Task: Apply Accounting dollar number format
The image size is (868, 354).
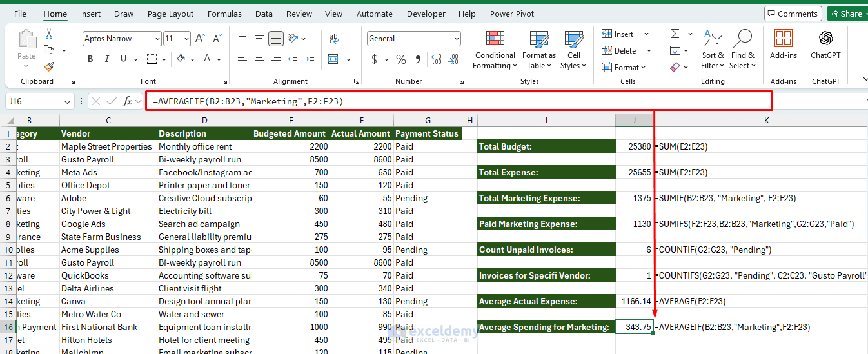Action: coord(375,59)
